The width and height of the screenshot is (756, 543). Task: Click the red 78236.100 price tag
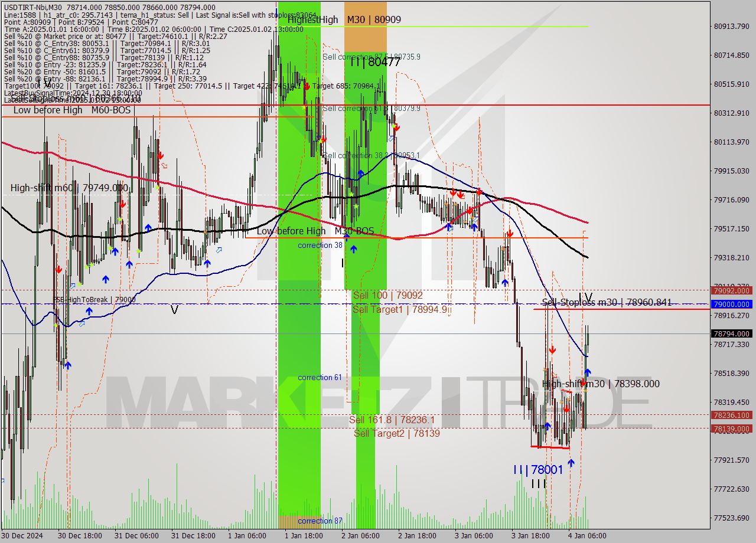click(x=732, y=415)
